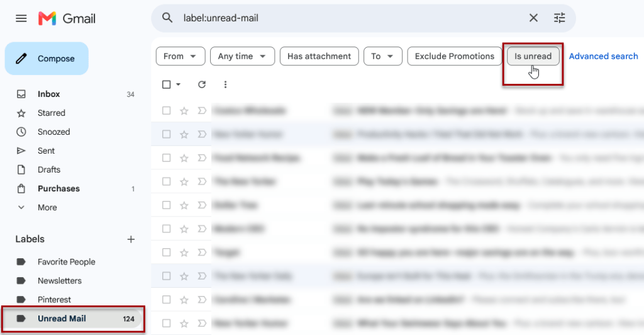644x335 pixels.
Task: Open the From filter dropdown
Action: [180, 56]
